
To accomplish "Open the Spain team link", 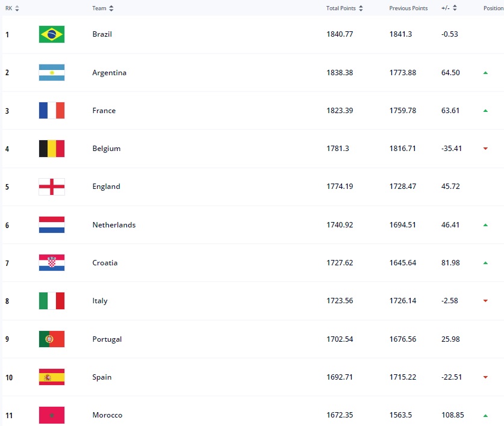I will 102,377.
